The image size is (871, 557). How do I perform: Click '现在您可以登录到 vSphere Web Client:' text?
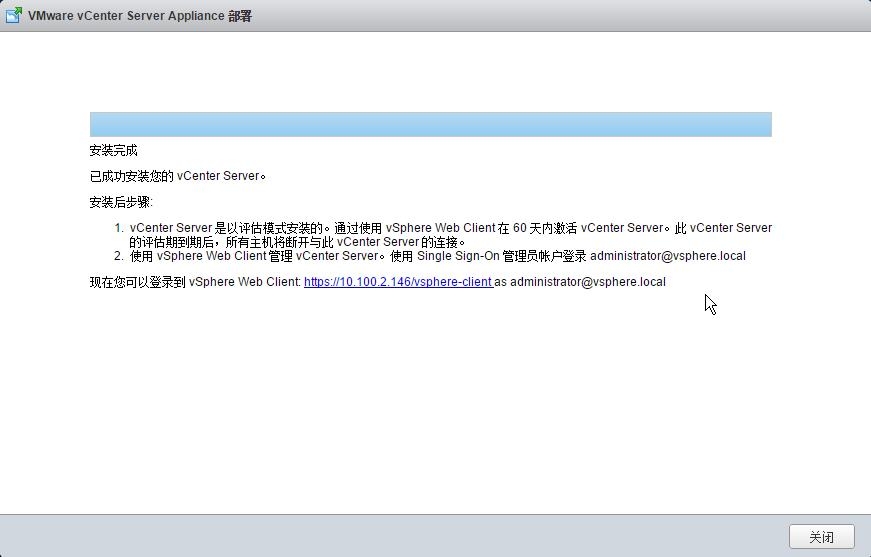pos(195,282)
